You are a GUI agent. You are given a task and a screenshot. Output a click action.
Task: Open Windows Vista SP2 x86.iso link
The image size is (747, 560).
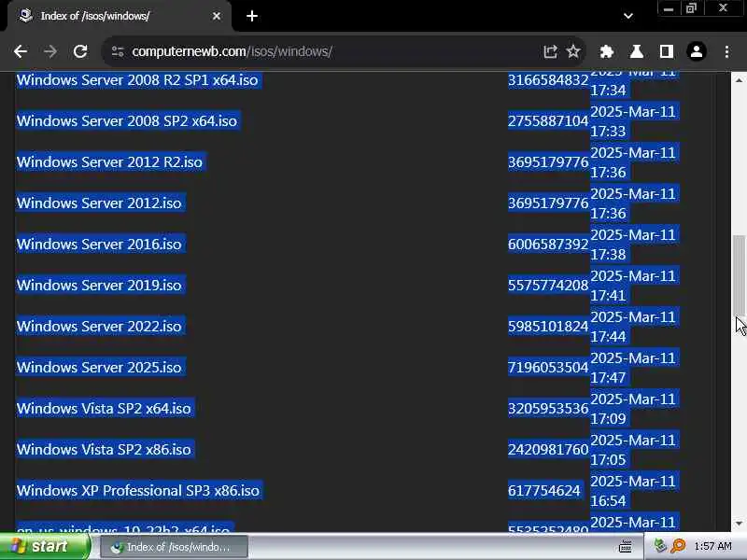[104, 449]
